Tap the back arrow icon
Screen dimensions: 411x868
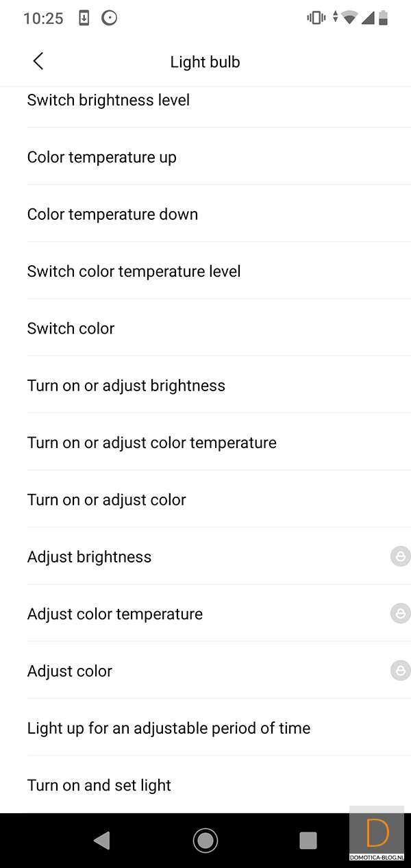coord(38,61)
